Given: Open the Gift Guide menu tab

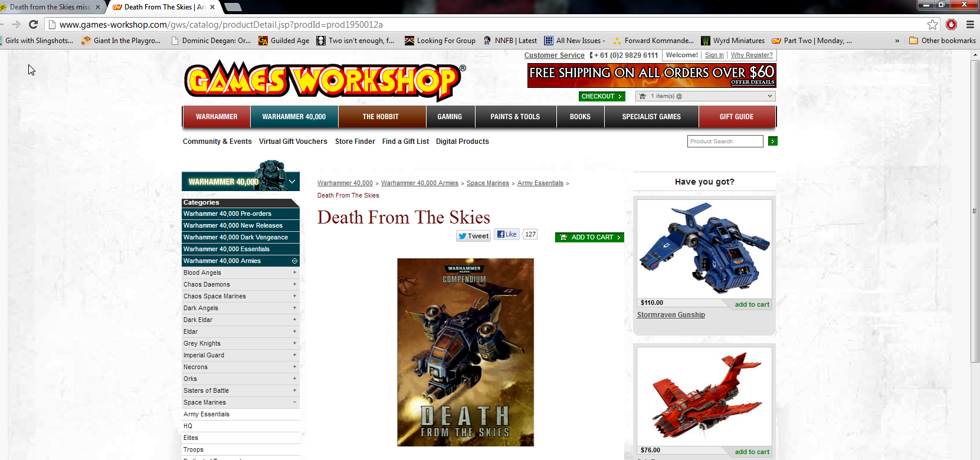Looking at the screenshot, I should [737, 117].
